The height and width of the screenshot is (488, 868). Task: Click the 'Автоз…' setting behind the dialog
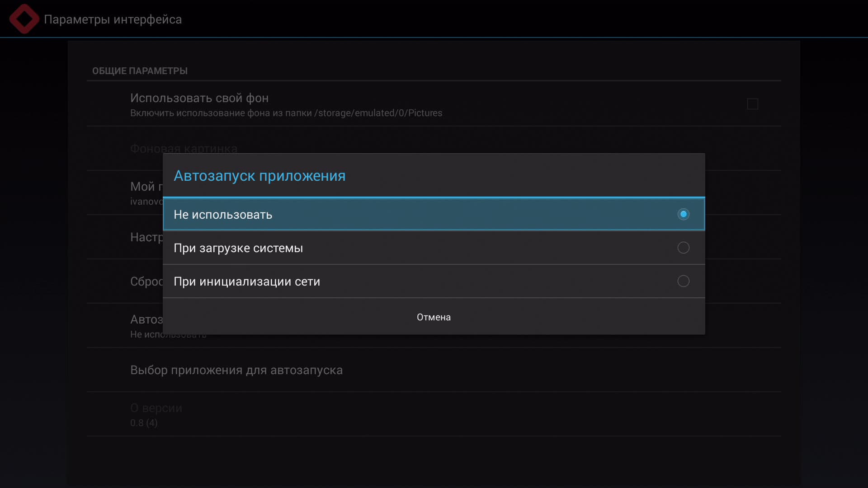146,320
